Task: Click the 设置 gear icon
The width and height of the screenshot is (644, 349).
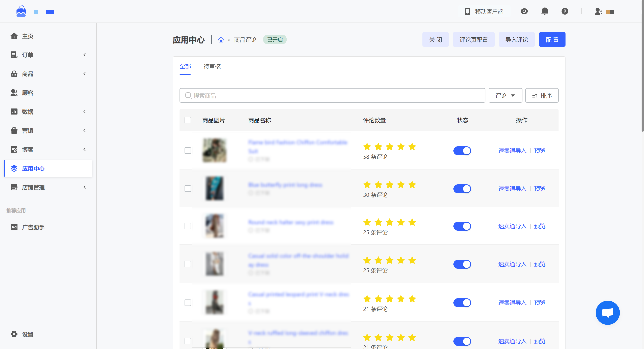Action: coord(14,334)
